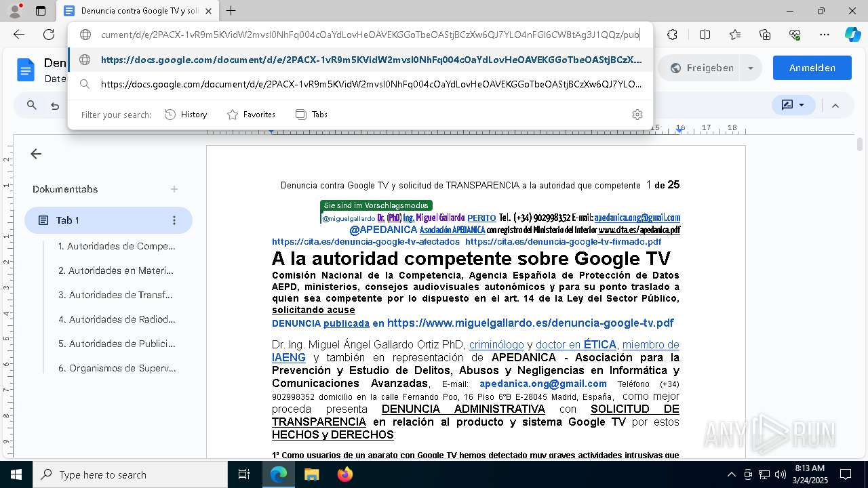868x488 pixels.
Task: Jump to heading 1. Autoridades de Compe...
Action: point(117,246)
